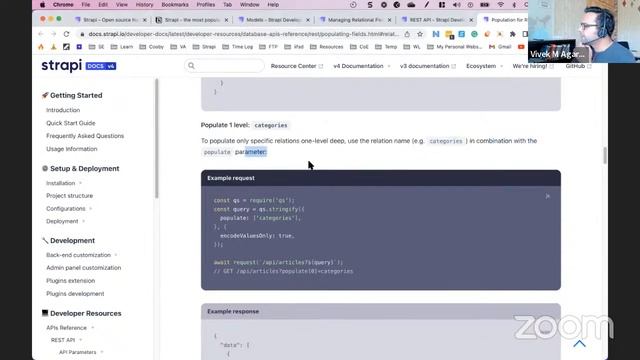Open the Chrome menu
Screen dimensions: 640x360
pyautogui.click(x=63, y=5)
